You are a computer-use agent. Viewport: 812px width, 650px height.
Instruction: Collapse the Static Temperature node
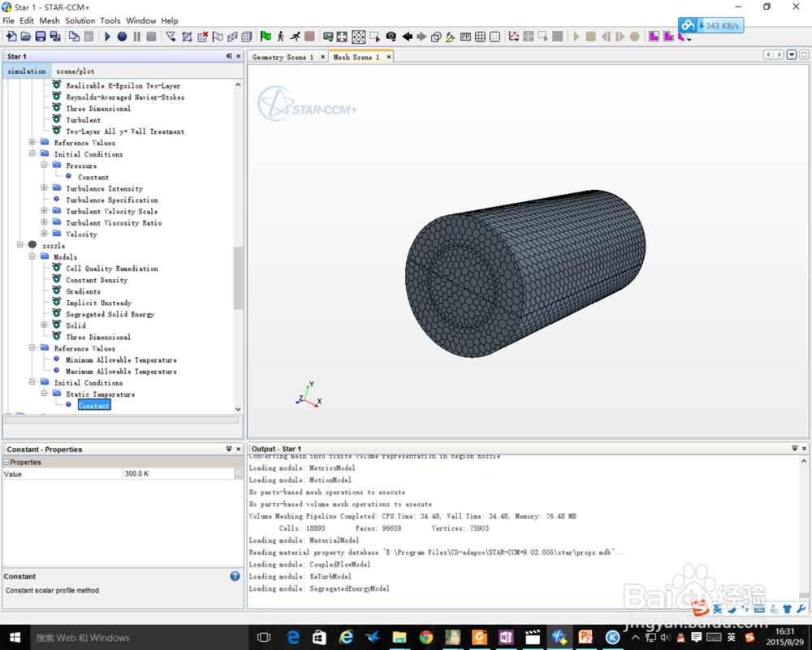pos(44,394)
